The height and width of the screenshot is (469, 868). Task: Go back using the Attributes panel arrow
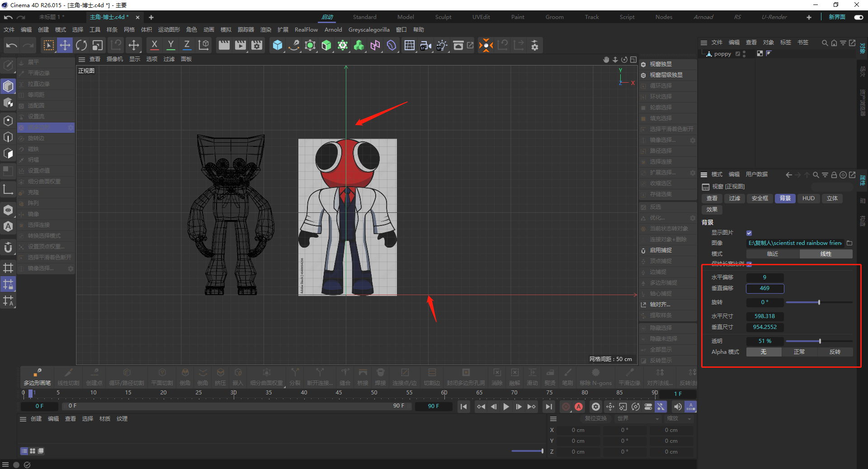[789, 175]
